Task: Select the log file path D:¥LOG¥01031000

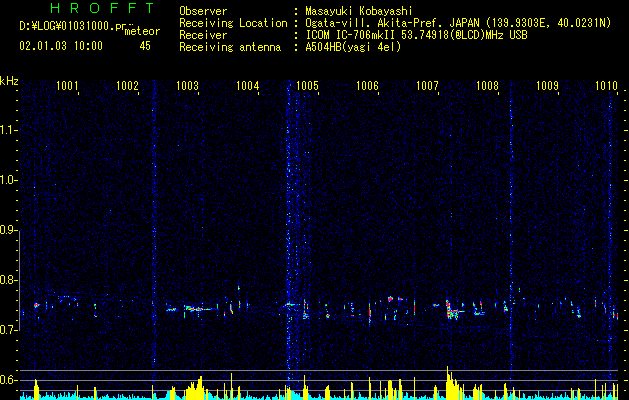Action: pyautogui.click(x=67, y=26)
